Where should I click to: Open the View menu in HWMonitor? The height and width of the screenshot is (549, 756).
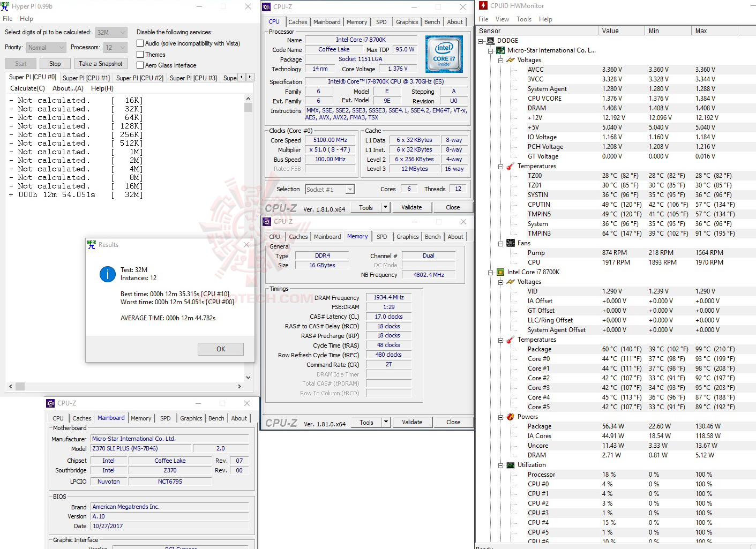[502, 19]
